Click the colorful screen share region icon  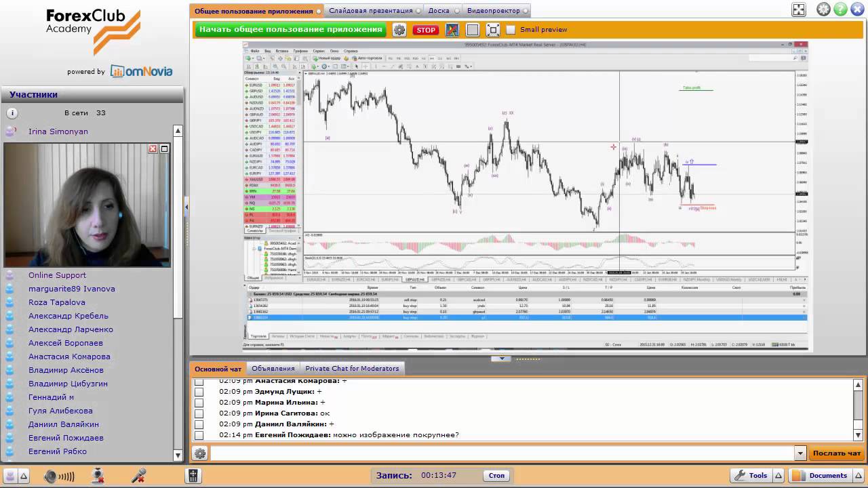tap(452, 30)
